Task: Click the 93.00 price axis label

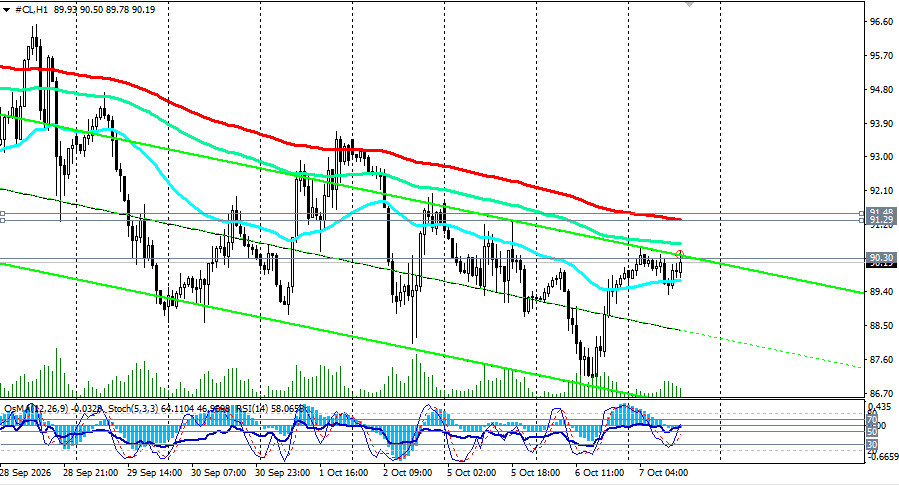Action: [x=881, y=157]
